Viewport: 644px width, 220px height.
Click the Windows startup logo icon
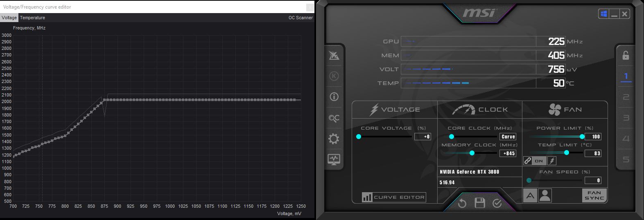(x=603, y=14)
